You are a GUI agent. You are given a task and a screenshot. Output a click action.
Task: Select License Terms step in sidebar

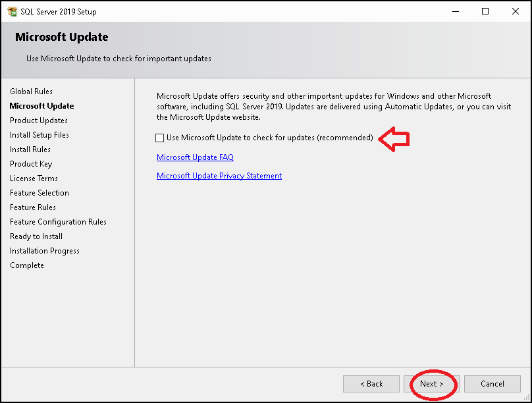tap(34, 178)
